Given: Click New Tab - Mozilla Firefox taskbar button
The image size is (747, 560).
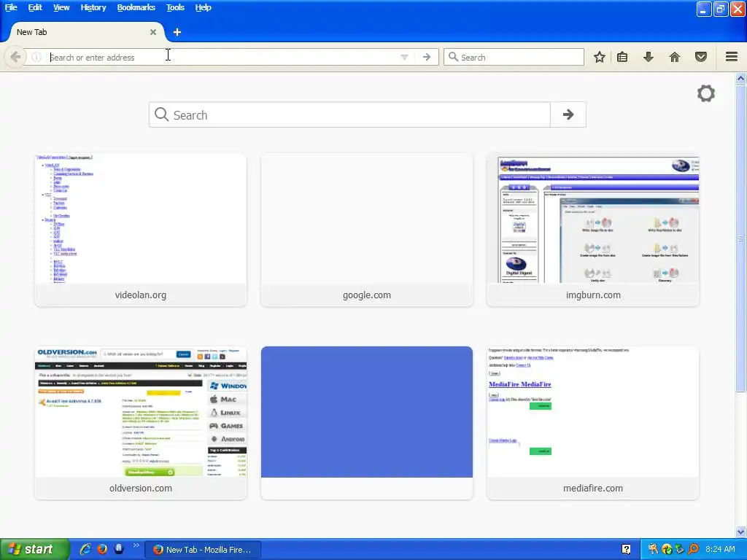Looking at the screenshot, I should click(x=204, y=550).
